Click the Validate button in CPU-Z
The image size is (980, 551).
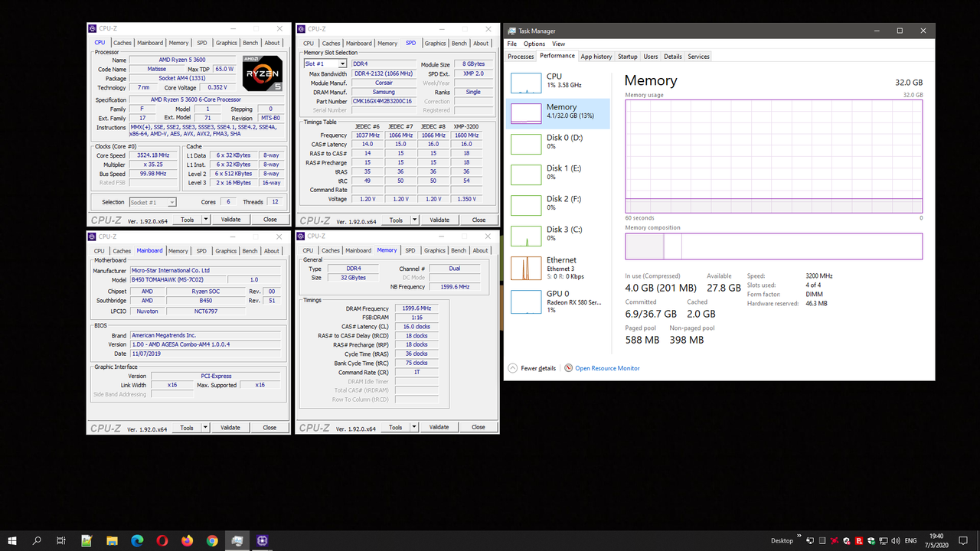click(230, 219)
